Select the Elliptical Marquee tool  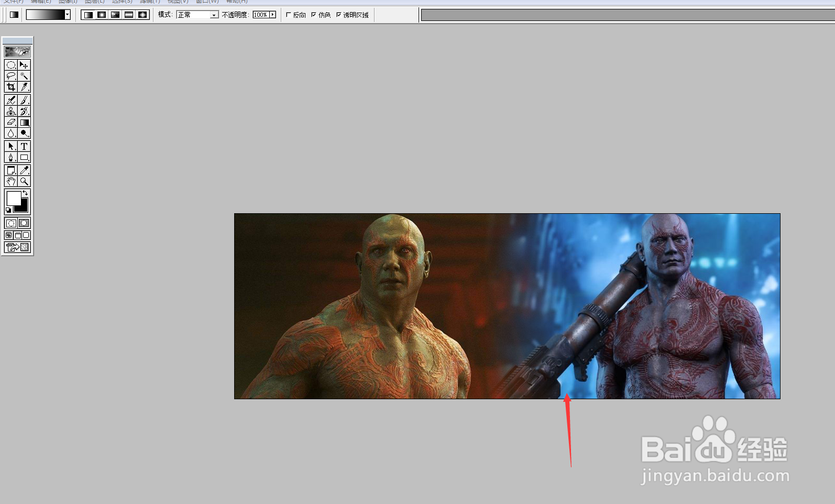pyautogui.click(x=11, y=65)
